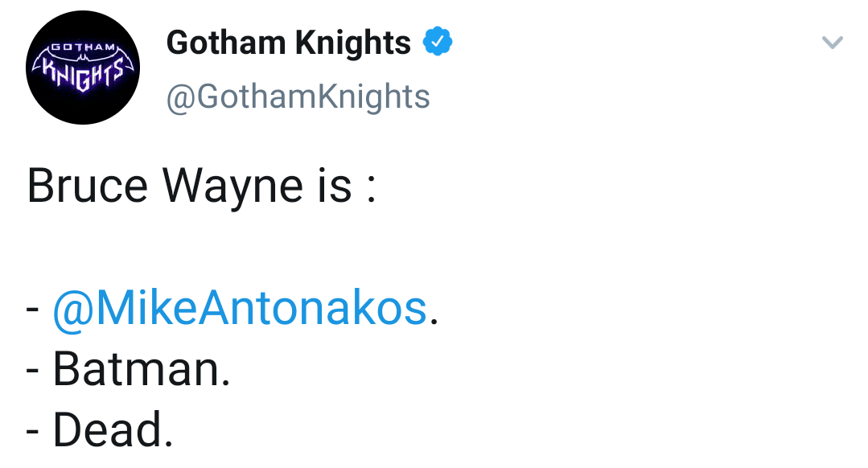Click the '- Batman.' line of the tweet

tap(128, 369)
